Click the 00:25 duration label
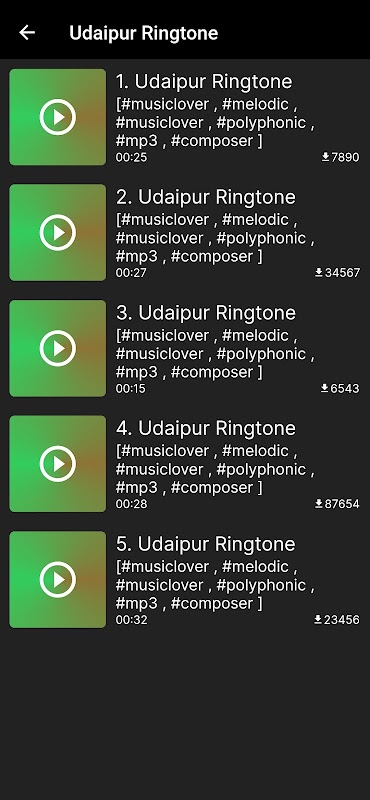 (x=131, y=157)
